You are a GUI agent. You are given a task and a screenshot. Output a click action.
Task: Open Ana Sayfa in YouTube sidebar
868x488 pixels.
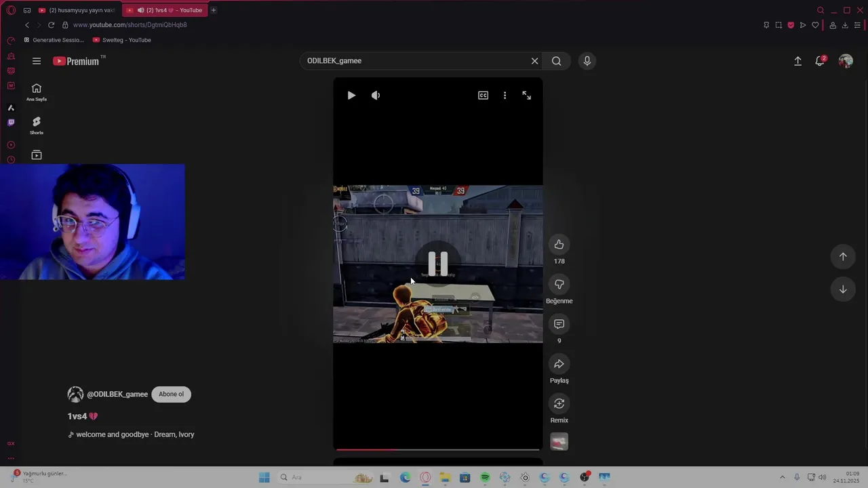pos(37,92)
